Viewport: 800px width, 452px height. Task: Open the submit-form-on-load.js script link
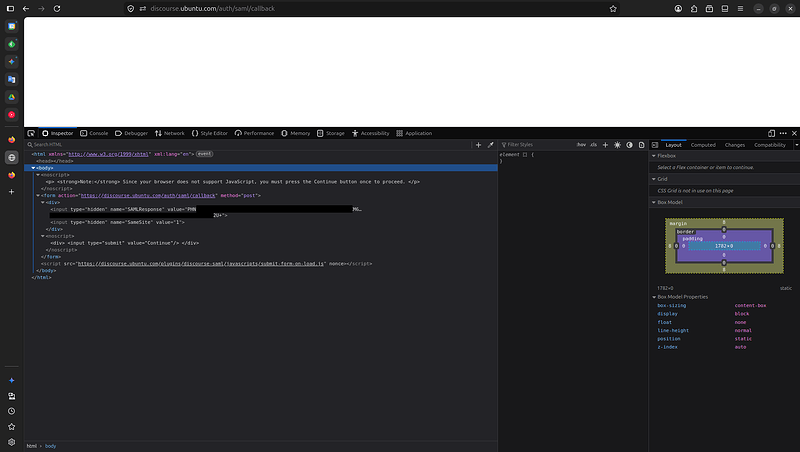coord(201,264)
